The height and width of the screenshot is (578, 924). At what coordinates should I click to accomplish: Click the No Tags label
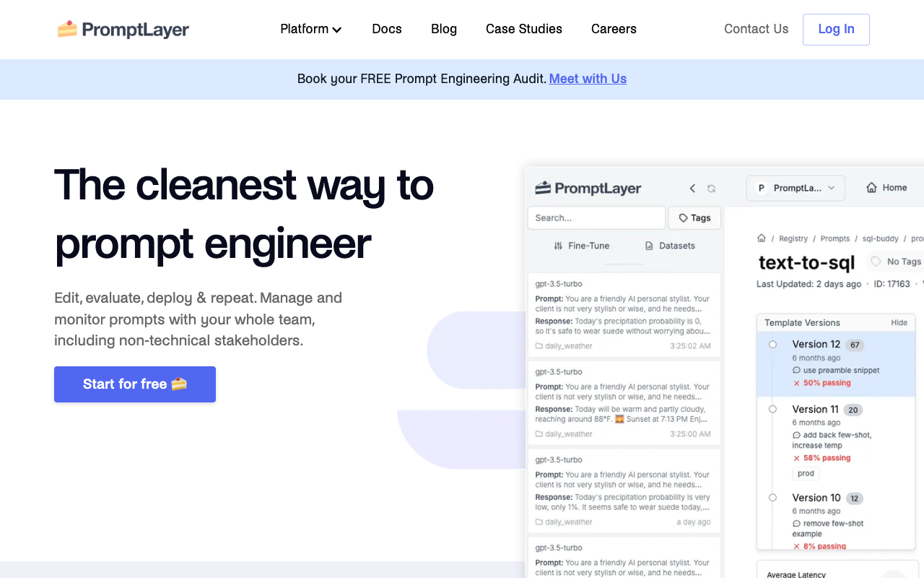tap(896, 262)
